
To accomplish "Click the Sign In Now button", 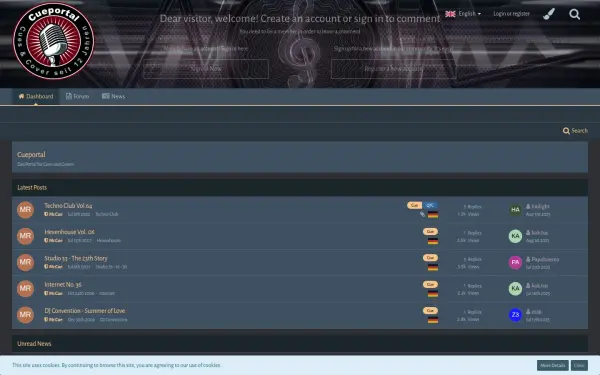I will (x=206, y=68).
